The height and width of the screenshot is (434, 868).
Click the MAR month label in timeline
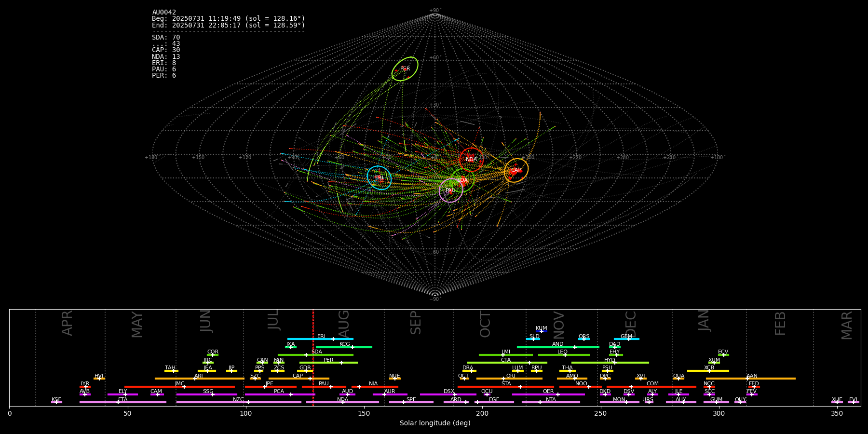[847, 325]
